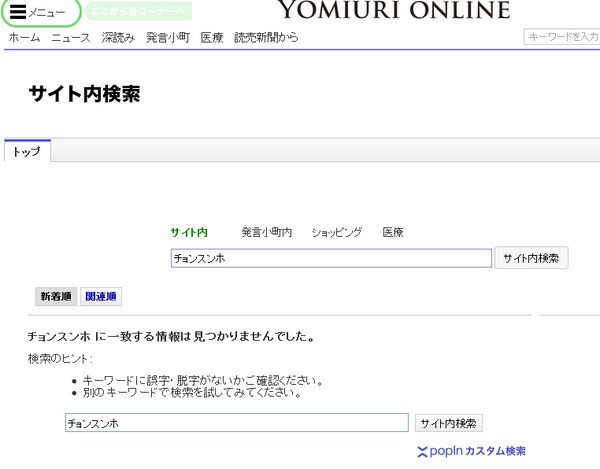Click the upper search field containing チョンスンホ
Image resolution: width=600 pixels, height=469 pixels.
click(331, 258)
